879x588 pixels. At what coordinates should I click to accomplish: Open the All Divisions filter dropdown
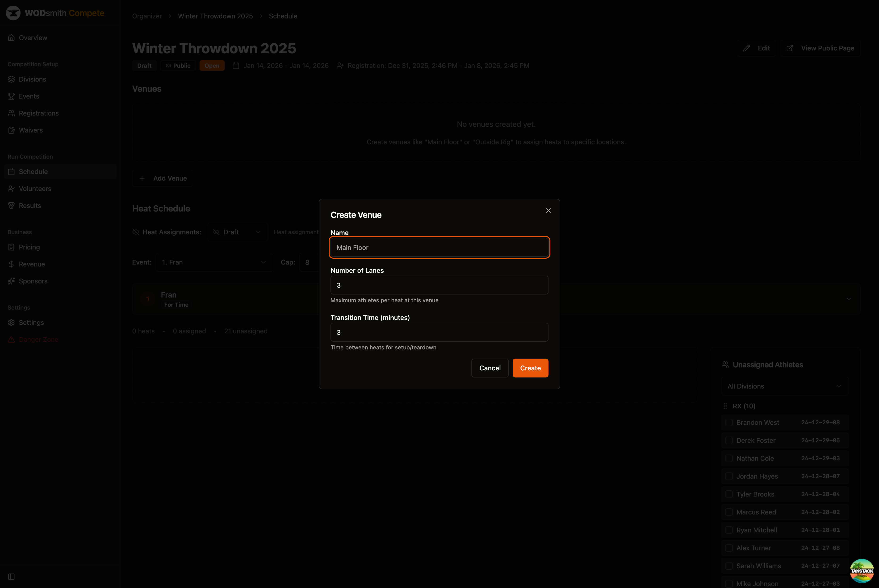[785, 386]
